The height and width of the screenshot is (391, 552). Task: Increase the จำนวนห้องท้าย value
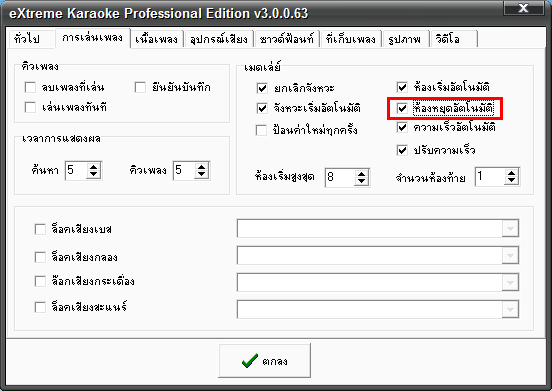(x=512, y=173)
